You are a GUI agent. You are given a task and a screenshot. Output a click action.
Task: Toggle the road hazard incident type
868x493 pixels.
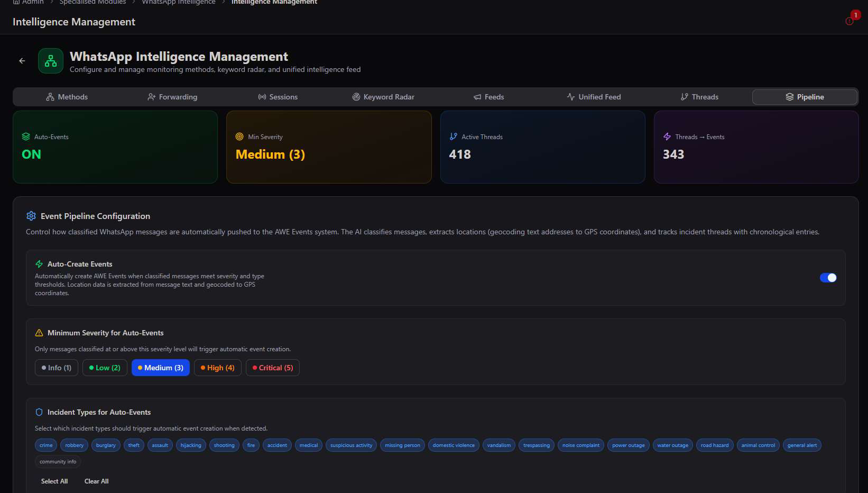point(715,445)
